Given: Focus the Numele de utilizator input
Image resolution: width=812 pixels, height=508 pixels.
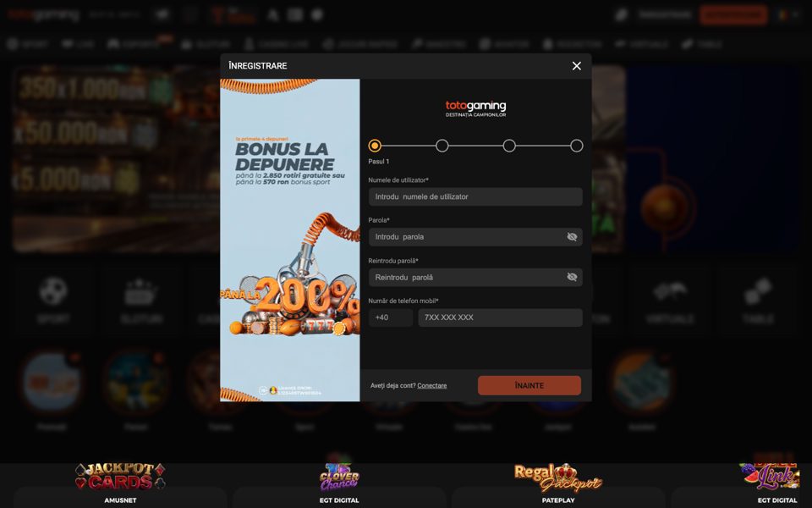Looking at the screenshot, I should click(x=475, y=197).
